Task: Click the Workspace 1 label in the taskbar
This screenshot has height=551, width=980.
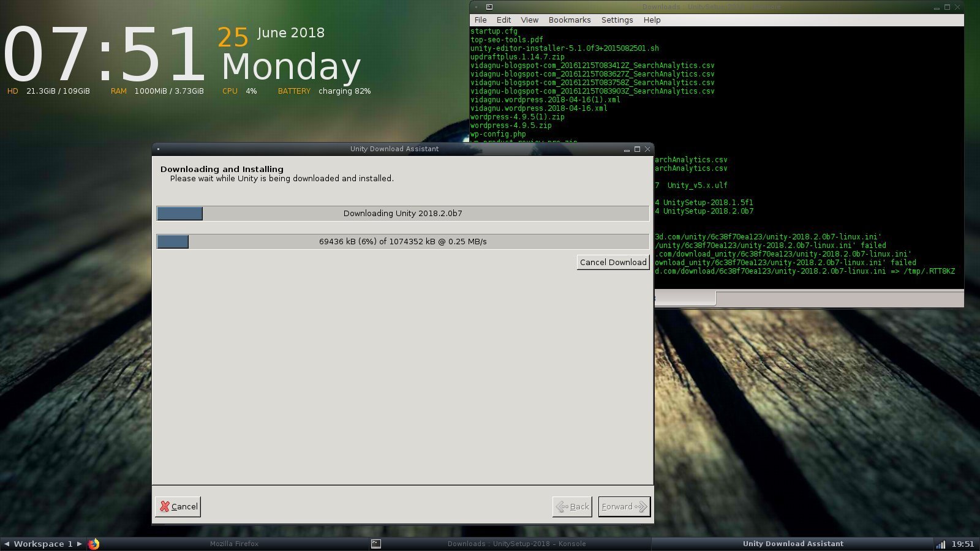Action: click(x=43, y=544)
